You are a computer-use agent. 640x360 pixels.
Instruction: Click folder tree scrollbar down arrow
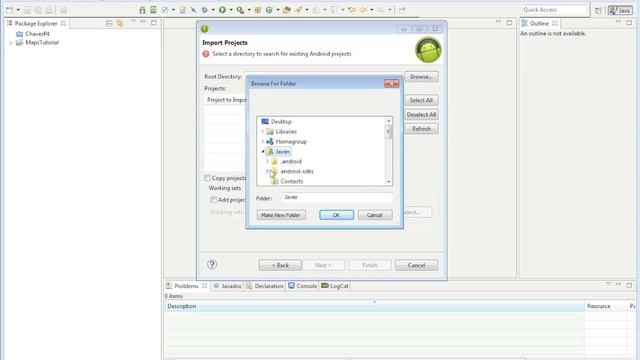click(389, 182)
